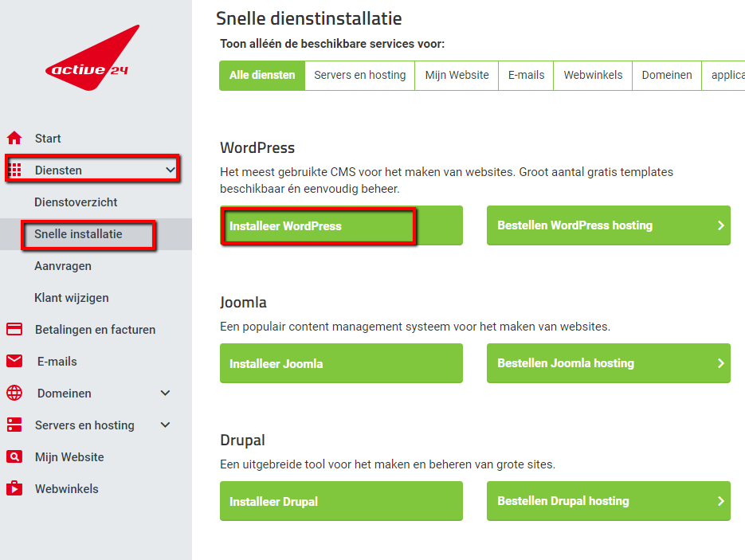The height and width of the screenshot is (560, 745).
Task: Click the arrow on Bestellen Joomla hosting
Action: click(x=720, y=363)
